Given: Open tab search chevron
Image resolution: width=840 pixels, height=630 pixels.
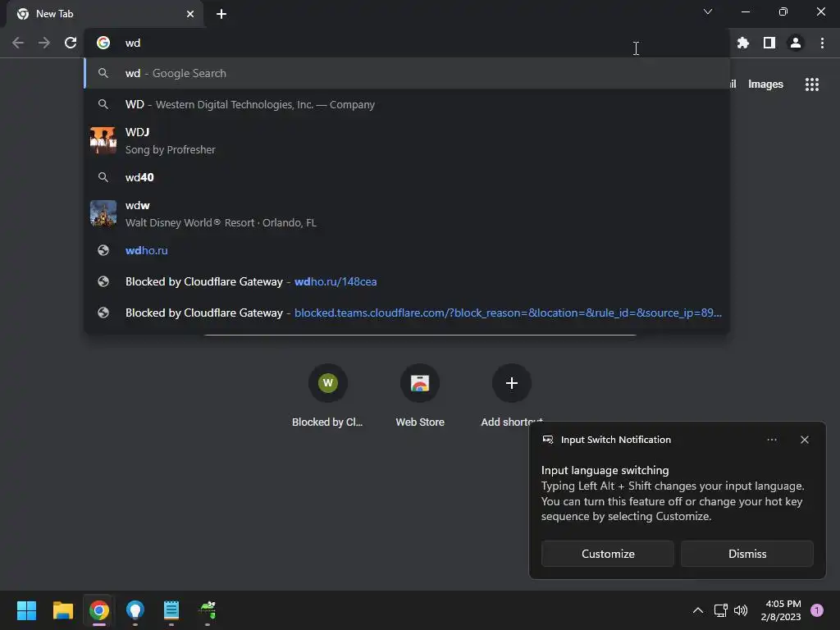Looking at the screenshot, I should tap(708, 11).
